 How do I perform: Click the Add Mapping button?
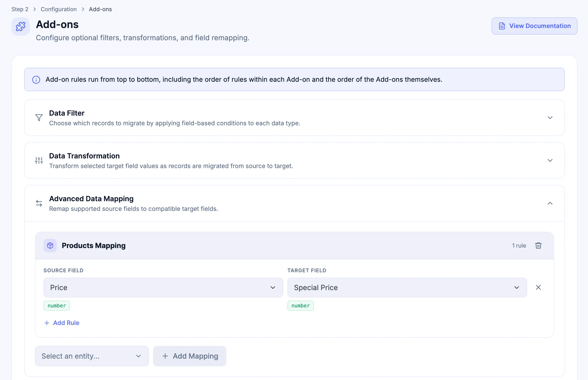point(190,356)
